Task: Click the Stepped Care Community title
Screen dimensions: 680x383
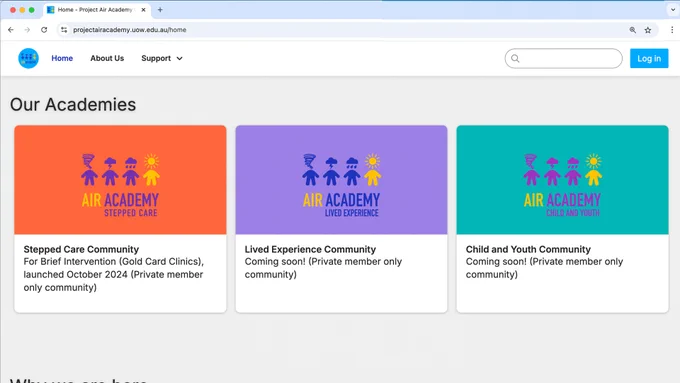Action: [x=81, y=249]
